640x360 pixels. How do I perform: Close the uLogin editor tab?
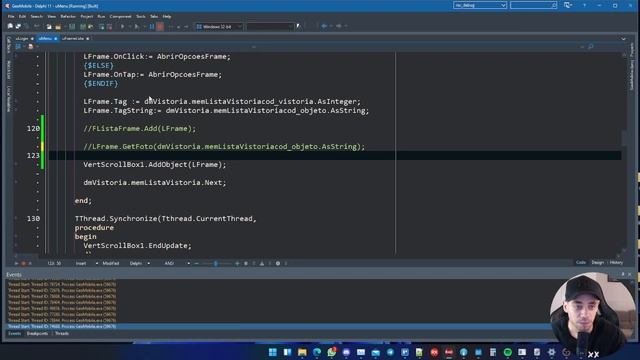point(32,38)
